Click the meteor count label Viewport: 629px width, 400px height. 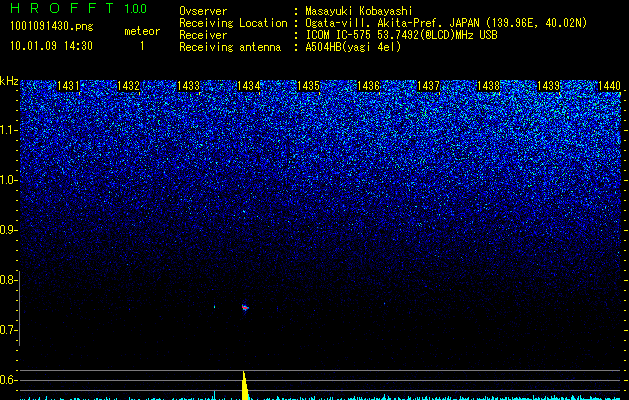142,31
